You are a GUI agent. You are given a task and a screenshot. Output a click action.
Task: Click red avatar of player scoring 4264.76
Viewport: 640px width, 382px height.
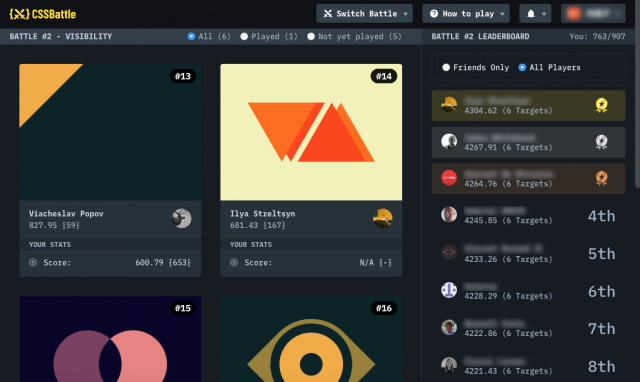(449, 178)
